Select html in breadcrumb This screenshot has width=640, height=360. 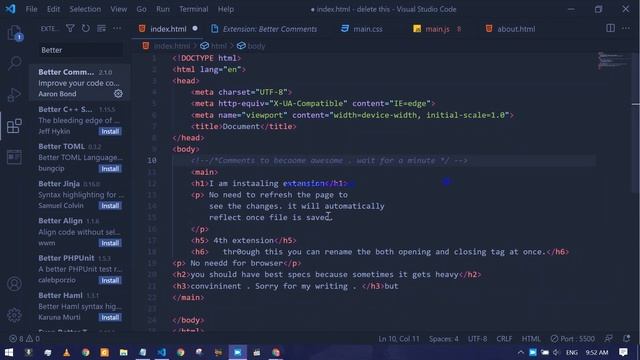(x=219, y=46)
